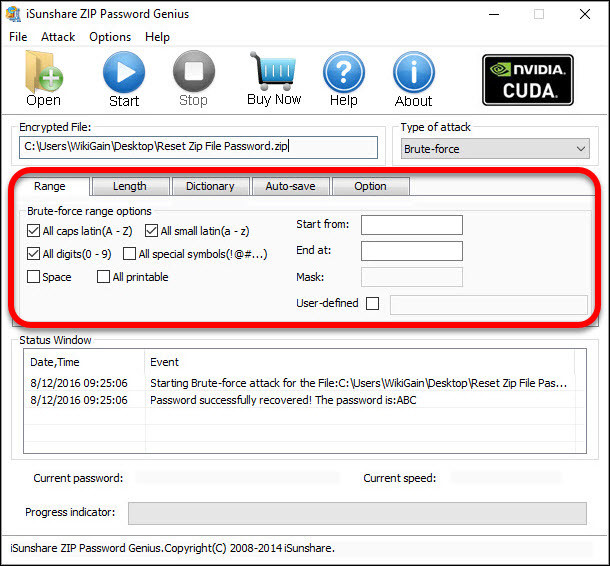Click the Stop toolbar icon
Viewport: 610px width, 566px height.
(x=193, y=79)
